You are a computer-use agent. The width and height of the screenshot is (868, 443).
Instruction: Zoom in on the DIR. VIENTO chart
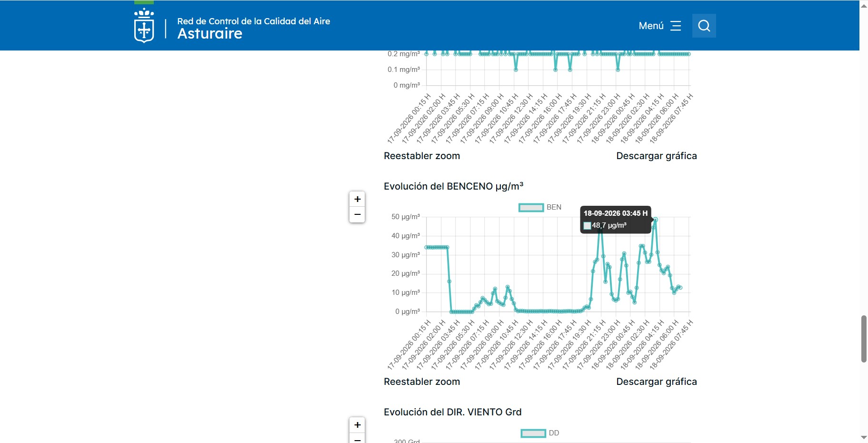point(358,425)
